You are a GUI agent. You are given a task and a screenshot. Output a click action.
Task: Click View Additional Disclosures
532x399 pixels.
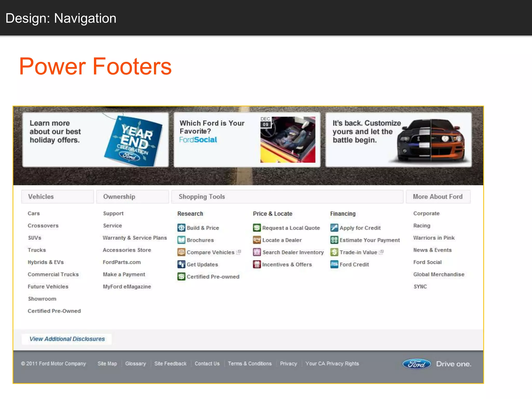pos(67,339)
